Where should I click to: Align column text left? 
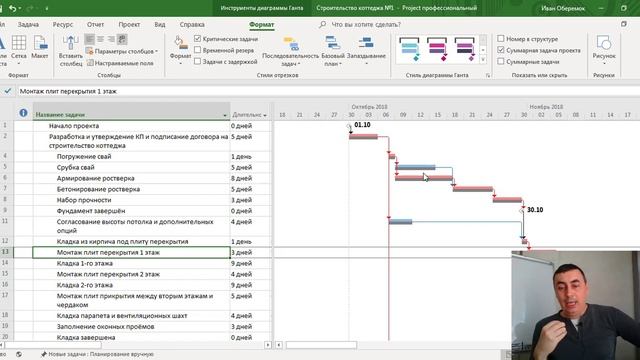pyautogui.click(x=89, y=39)
